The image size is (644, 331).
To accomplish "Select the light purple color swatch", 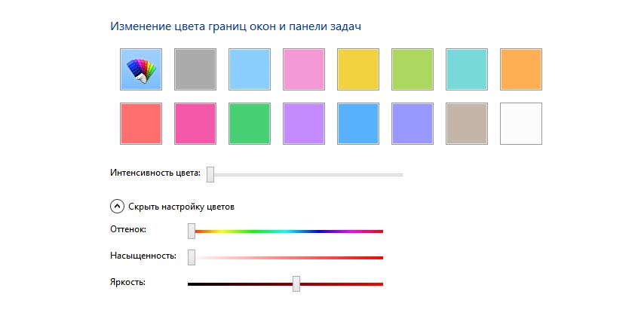I will click(304, 124).
